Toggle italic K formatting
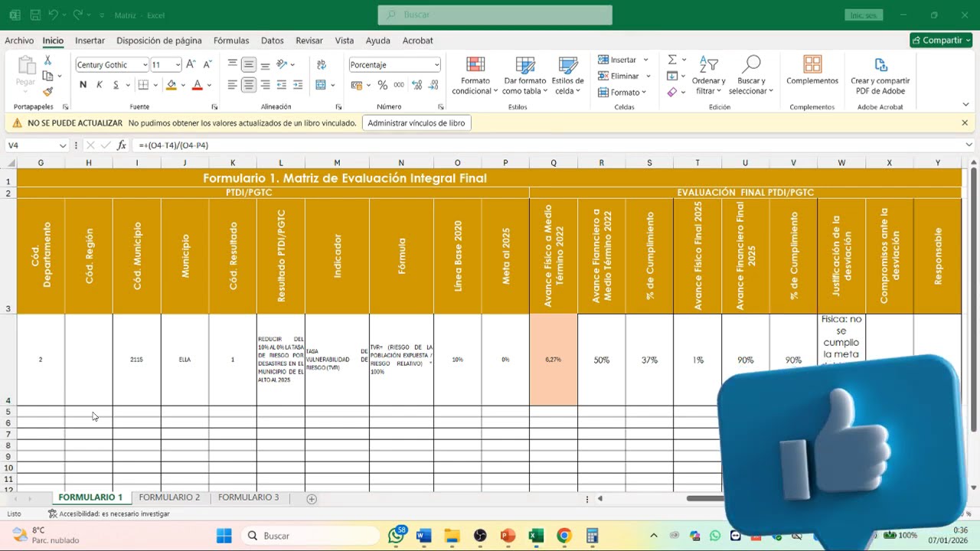 point(99,85)
